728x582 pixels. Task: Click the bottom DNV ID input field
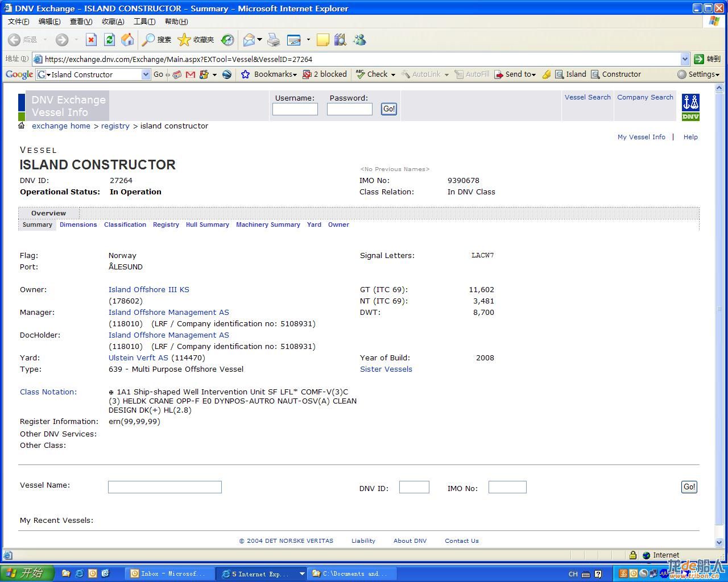click(414, 487)
